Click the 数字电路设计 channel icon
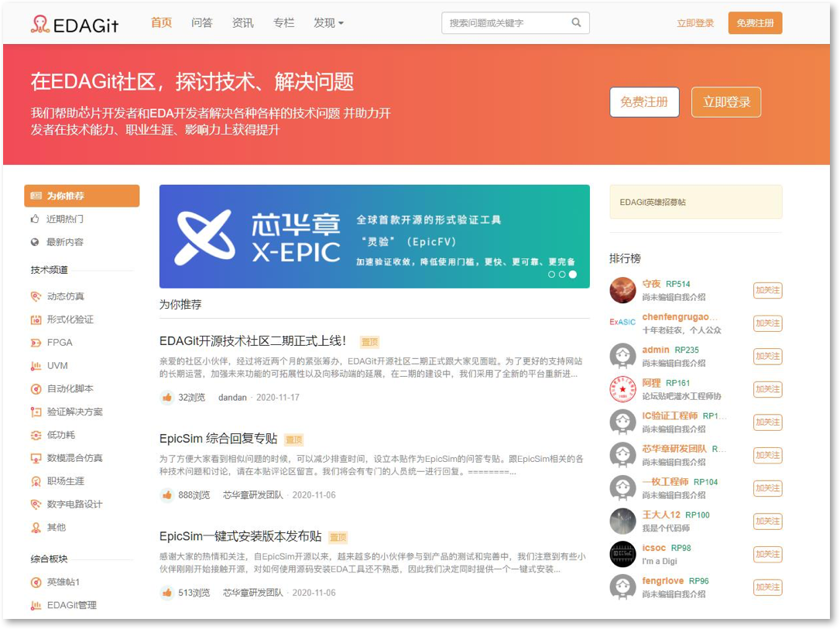840x629 pixels. (x=36, y=504)
